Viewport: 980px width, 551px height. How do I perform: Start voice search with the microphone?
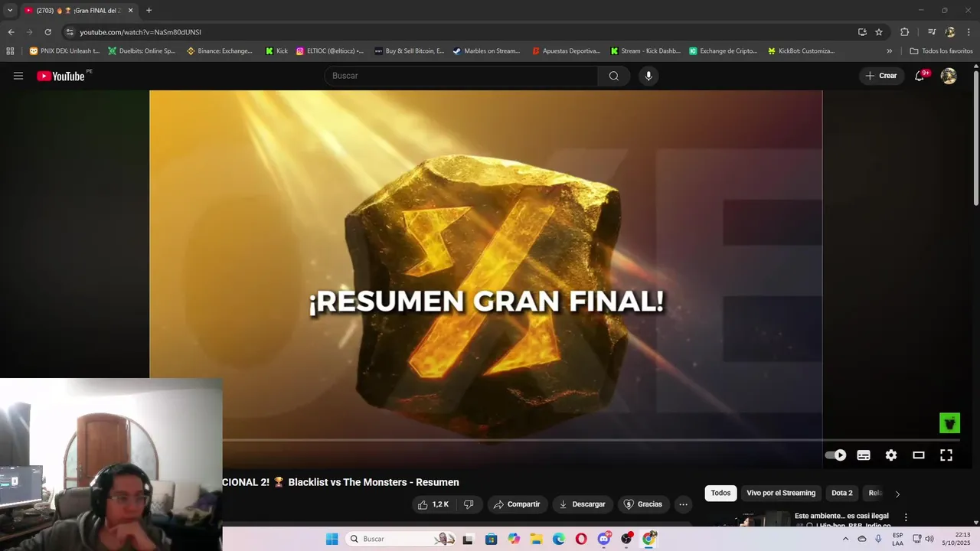pyautogui.click(x=648, y=76)
